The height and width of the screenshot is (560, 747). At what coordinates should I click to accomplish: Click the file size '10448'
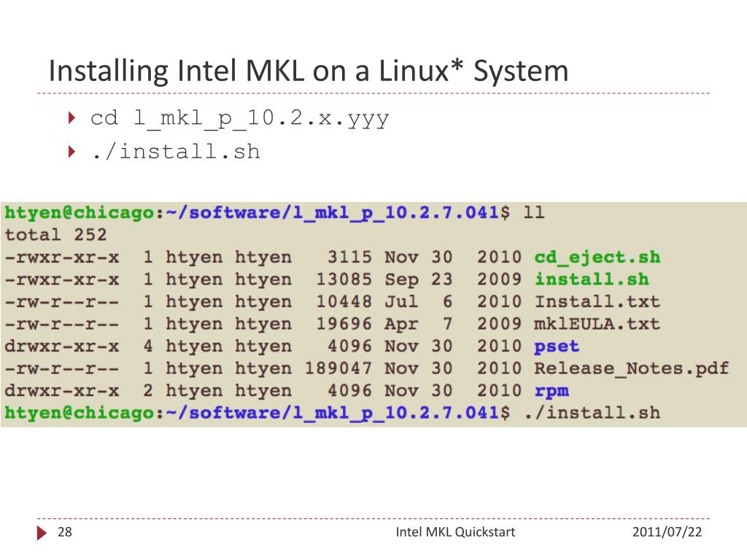click(344, 301)
